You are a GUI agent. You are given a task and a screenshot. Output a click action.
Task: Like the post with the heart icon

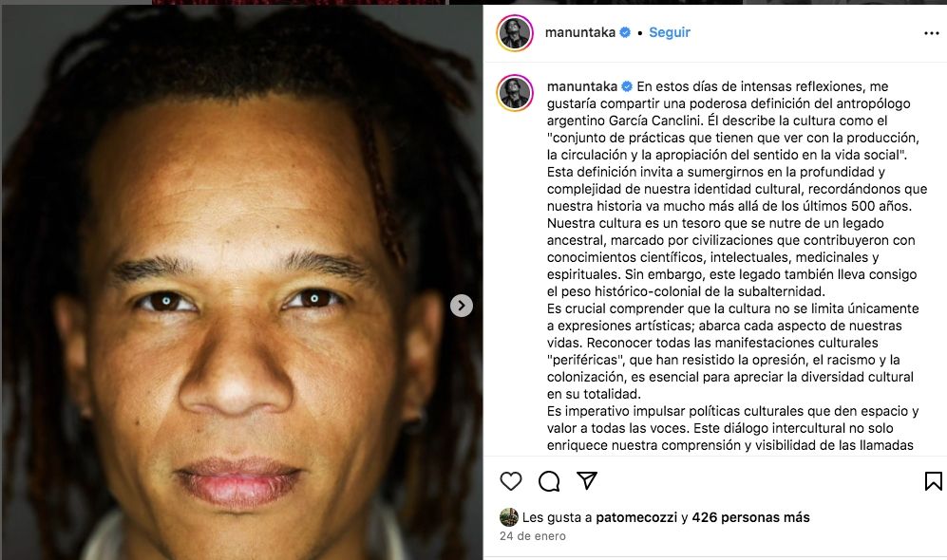coord(511,481)
